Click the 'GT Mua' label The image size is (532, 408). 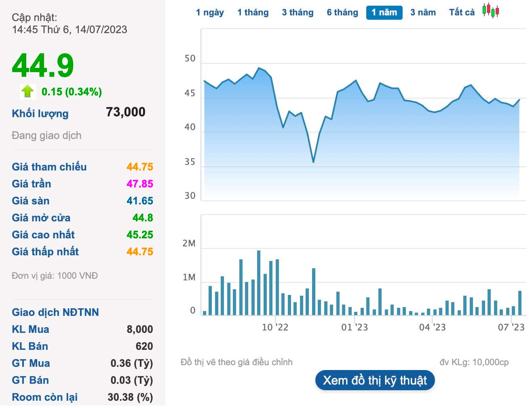(31, 363)
